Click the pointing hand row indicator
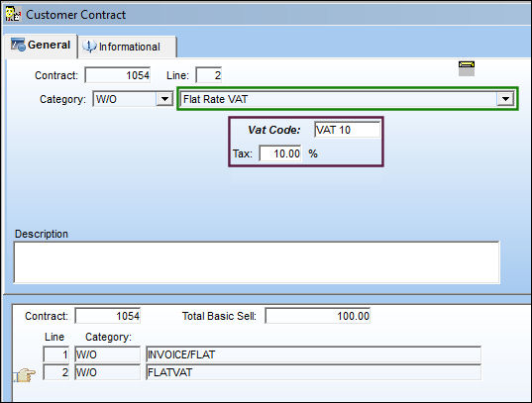 pos(25,375)
